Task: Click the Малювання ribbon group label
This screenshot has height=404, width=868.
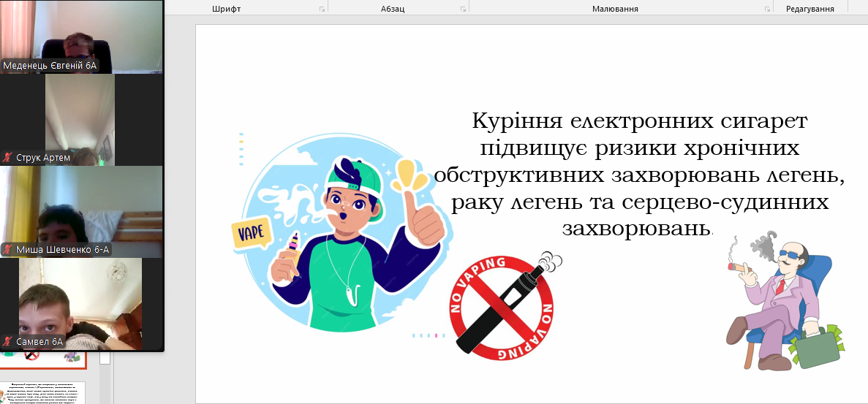Action: pyautogui.click(x=615, y=9)
